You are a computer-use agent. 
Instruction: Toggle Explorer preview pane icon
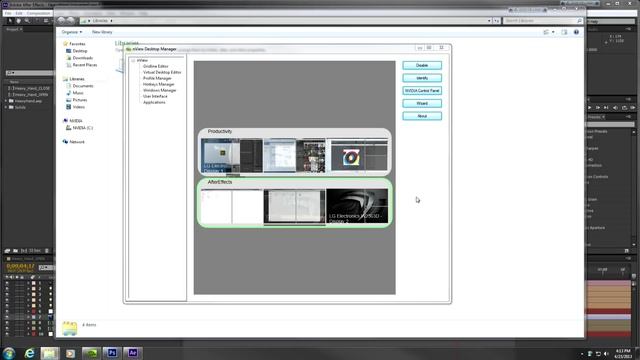click(564, 32)
